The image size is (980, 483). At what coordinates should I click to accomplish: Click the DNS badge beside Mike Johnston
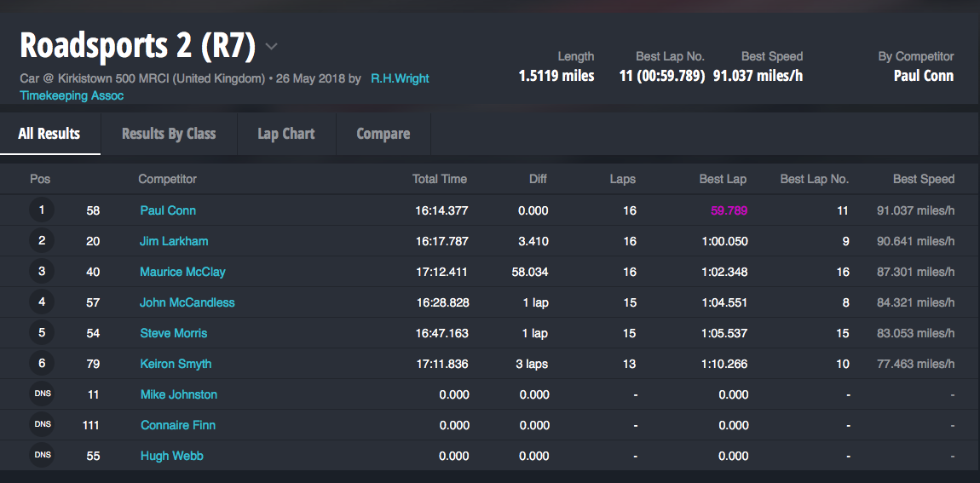[42, 394]
